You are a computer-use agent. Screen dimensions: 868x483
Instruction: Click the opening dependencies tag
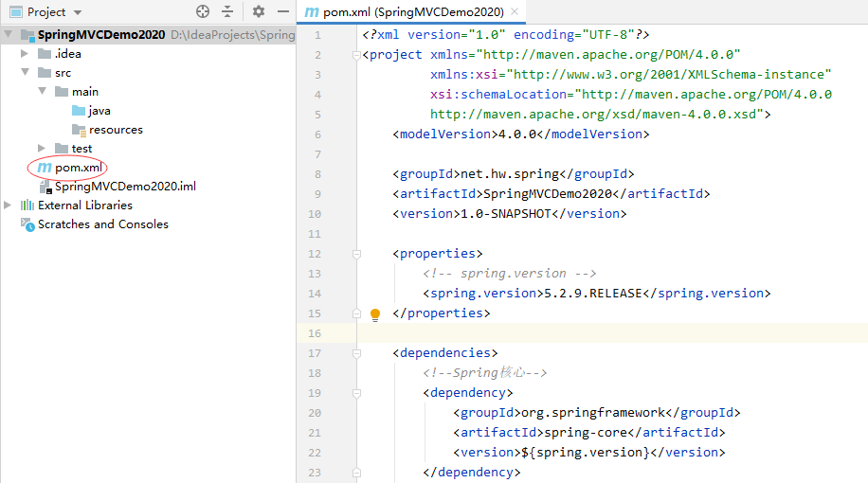pos(445,353)
